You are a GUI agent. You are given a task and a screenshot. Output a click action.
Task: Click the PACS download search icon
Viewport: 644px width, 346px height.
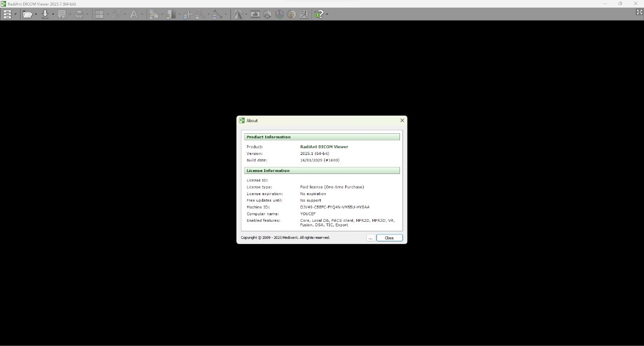[45, 14]
